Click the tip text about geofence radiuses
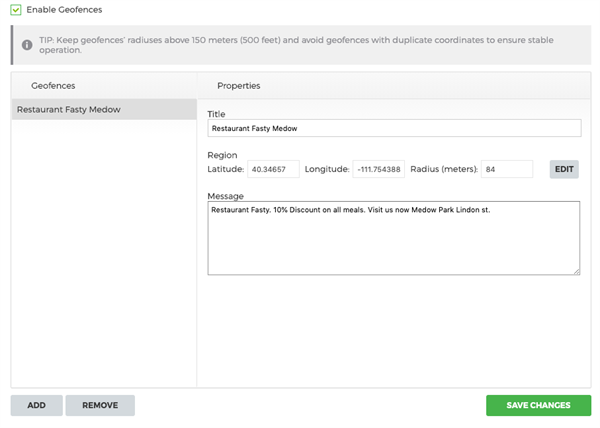Image resolution: width=600 pixels, height=428 pixels. pos(296,45)
